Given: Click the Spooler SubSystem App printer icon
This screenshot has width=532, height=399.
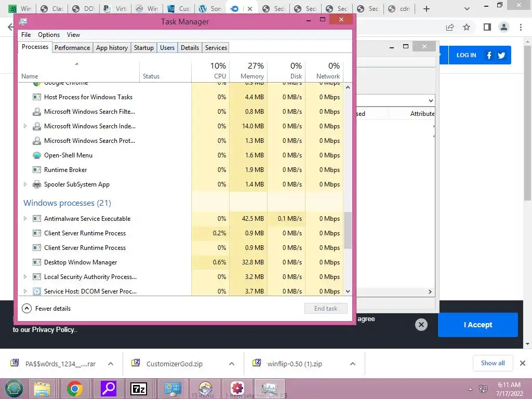Looking at the screenshot, I should coord(37,184).
